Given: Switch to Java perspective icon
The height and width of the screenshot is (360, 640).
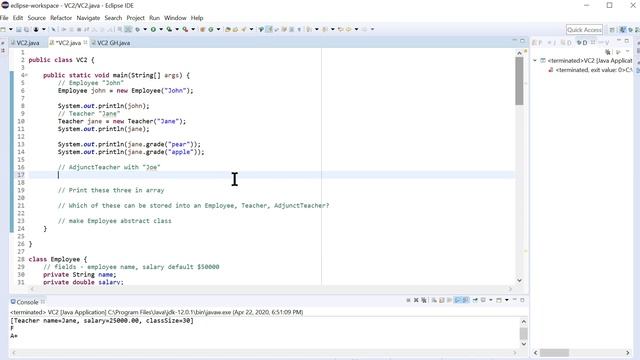Looking at the screenshot, I should click(622, 29).
